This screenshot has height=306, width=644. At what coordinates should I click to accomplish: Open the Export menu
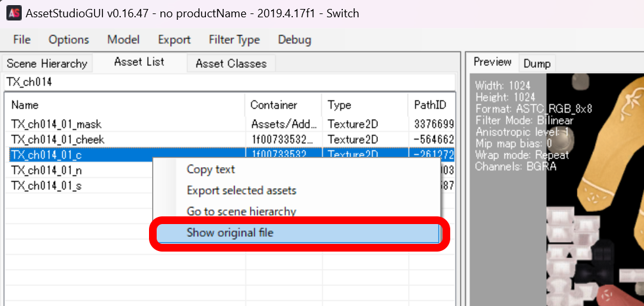pyautogui.click(x=174, y=40)
